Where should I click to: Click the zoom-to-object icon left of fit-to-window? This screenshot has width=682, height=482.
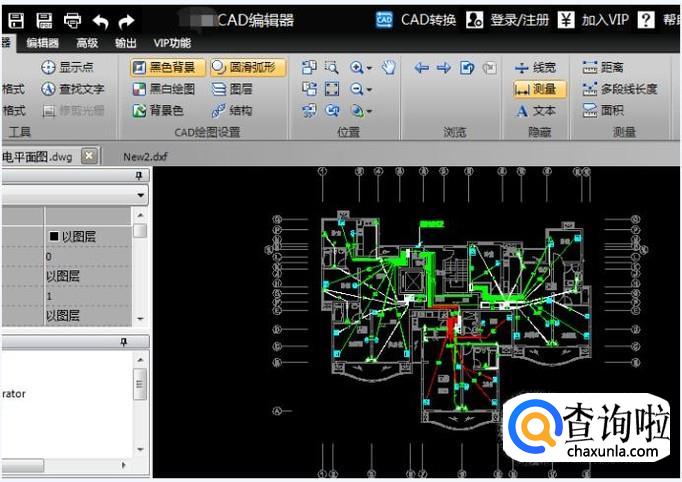309,89
